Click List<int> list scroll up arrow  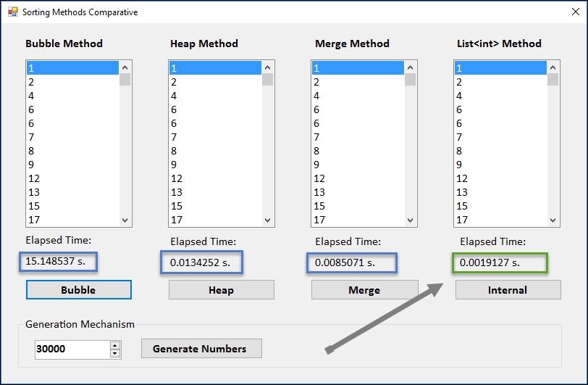pyautogui.click(x=553, y=67)
